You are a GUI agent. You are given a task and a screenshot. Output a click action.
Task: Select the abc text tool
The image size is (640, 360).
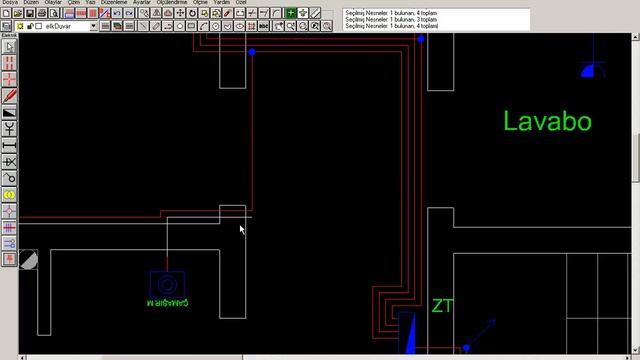coord(264,26)
